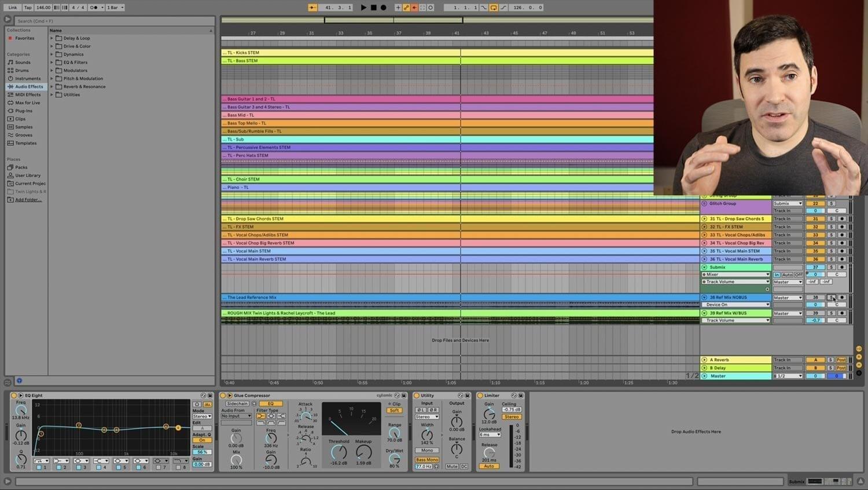Turn off the EQ Eight device activator
The width and height of the screenshot is (868, 490).
14,396
